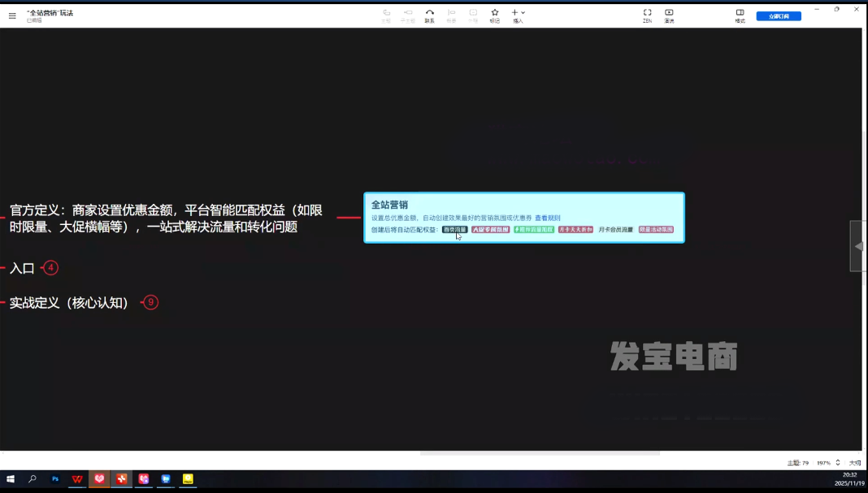Adjust the 197% zoom stepper
The width and height of the screenshot is (868, 493).
[837, 462]
